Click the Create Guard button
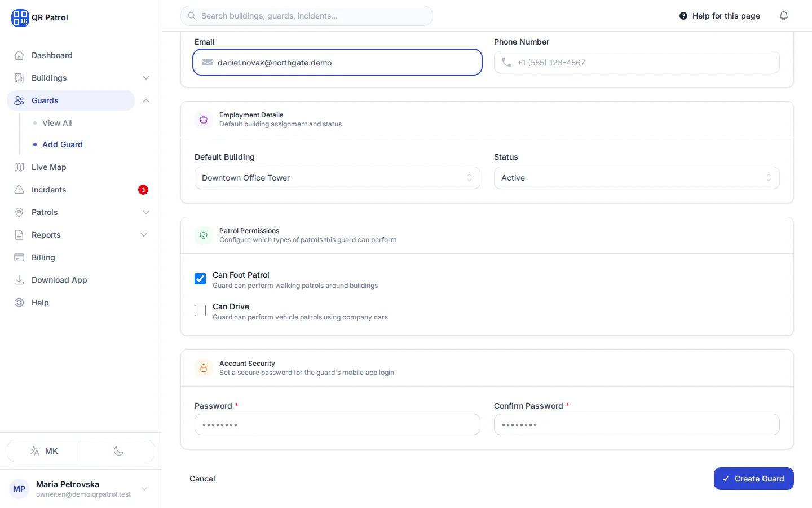Image resolution: width=812 pixels, height=508 pixels. point(754,479)
